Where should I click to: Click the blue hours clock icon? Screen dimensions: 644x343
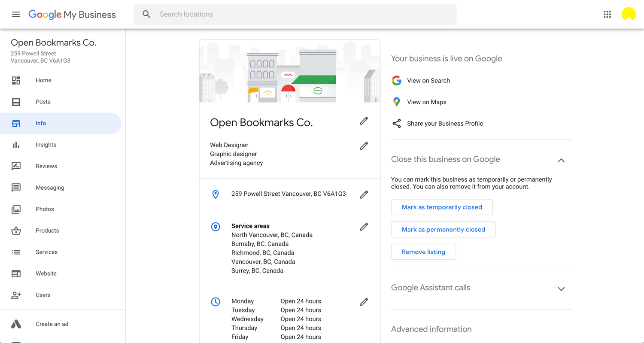(216, 302)
